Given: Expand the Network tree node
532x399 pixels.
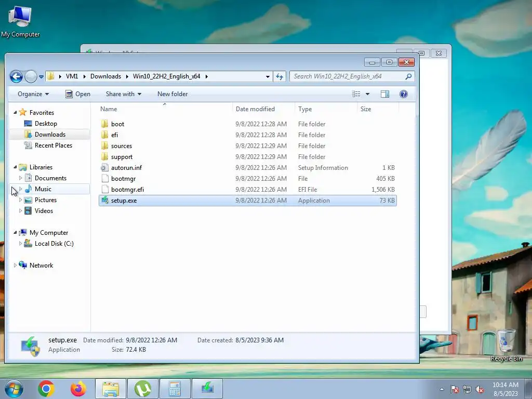Looking at the screenshot, I should [x=15, y=265].
